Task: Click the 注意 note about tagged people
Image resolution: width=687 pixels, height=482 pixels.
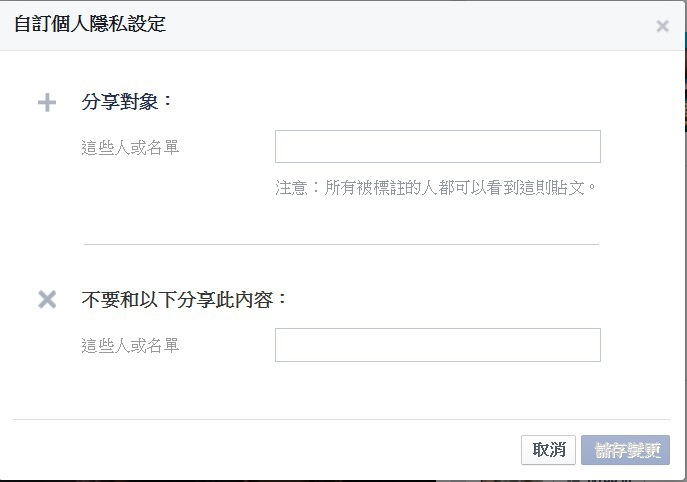Action: coord(436,188)
